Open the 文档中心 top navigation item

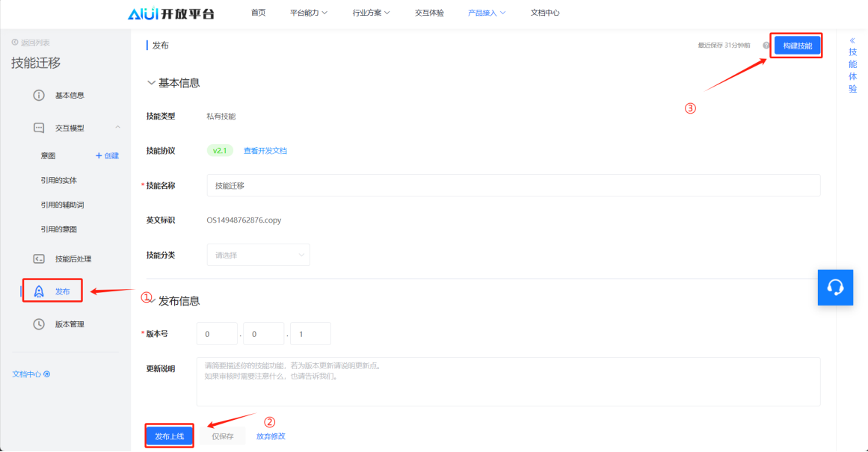(544, 13)
